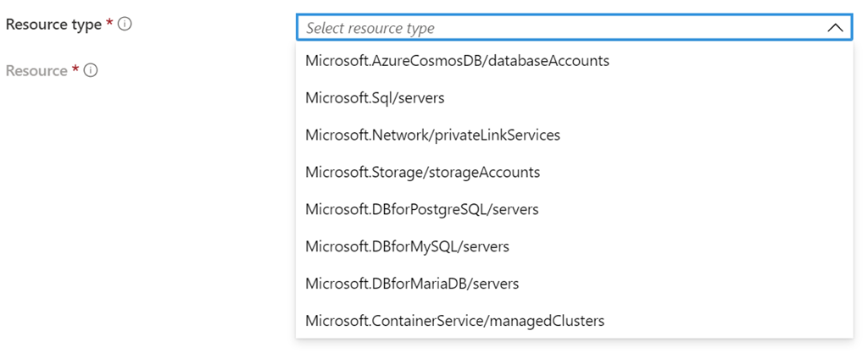Pick the AKS managed clusters resource type

click(454, 321)
